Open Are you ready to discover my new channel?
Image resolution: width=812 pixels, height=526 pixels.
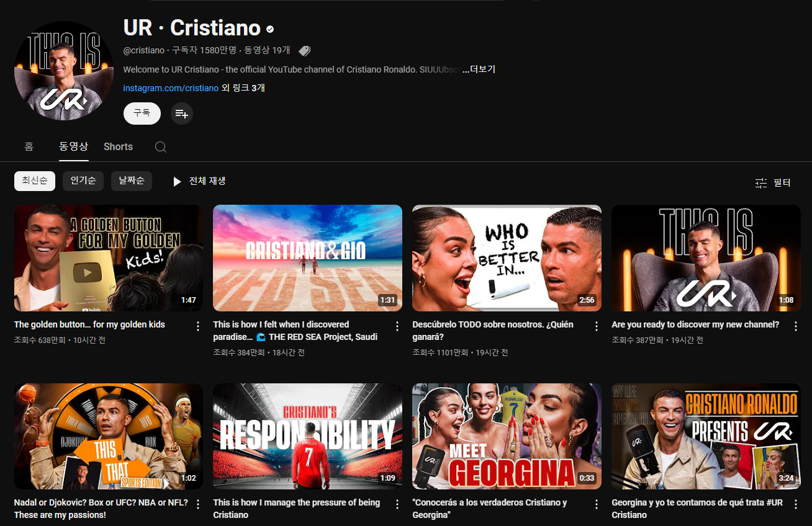point(695,324)
